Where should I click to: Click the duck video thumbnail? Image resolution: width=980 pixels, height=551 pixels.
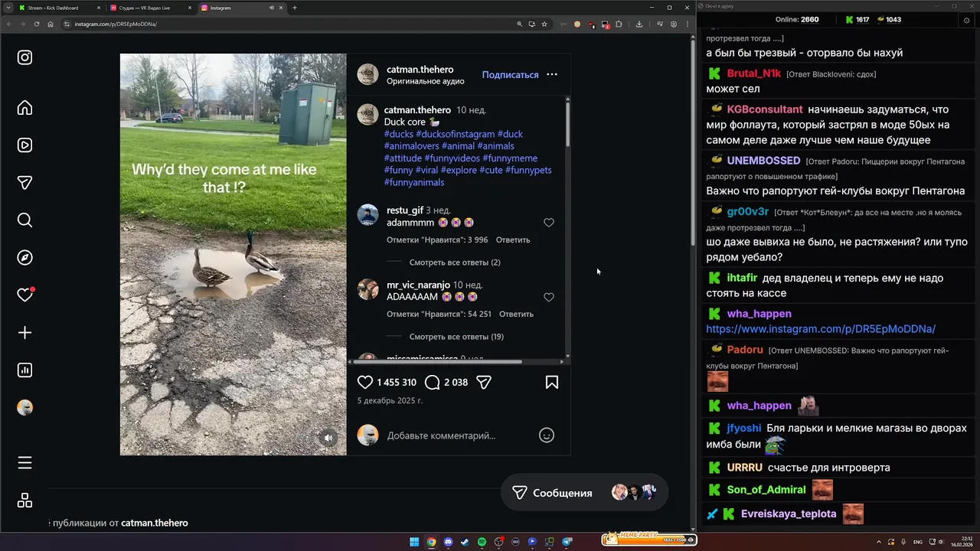(233, 254)
